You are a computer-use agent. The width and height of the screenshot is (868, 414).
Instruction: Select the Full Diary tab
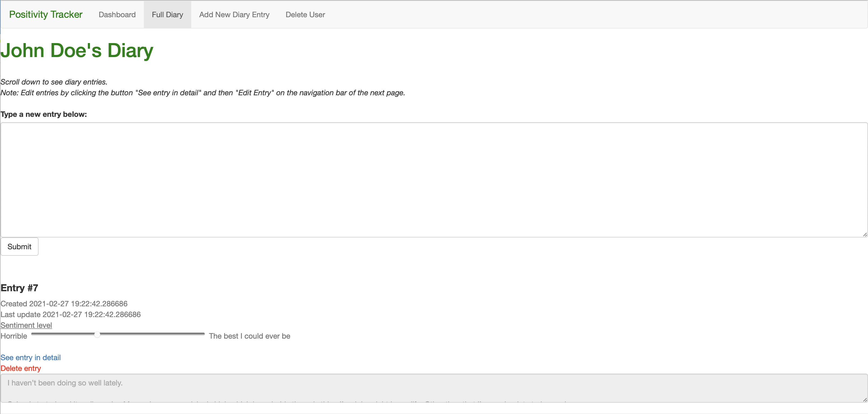coord(167,15)
